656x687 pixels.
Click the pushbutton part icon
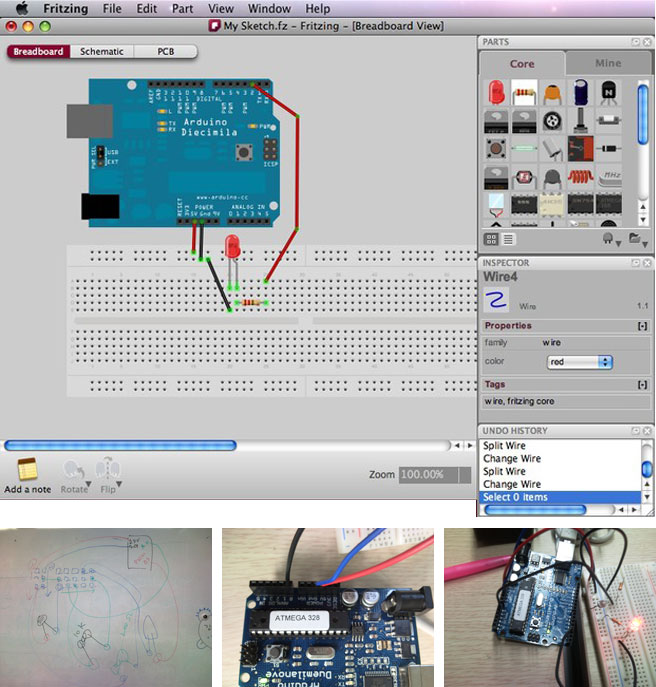pyautogui.click(x=496, y=149)
